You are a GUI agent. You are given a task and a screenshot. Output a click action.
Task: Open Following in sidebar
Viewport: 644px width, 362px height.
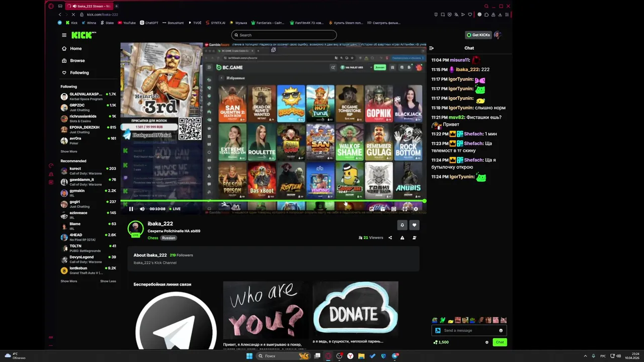tap(75, 73)
